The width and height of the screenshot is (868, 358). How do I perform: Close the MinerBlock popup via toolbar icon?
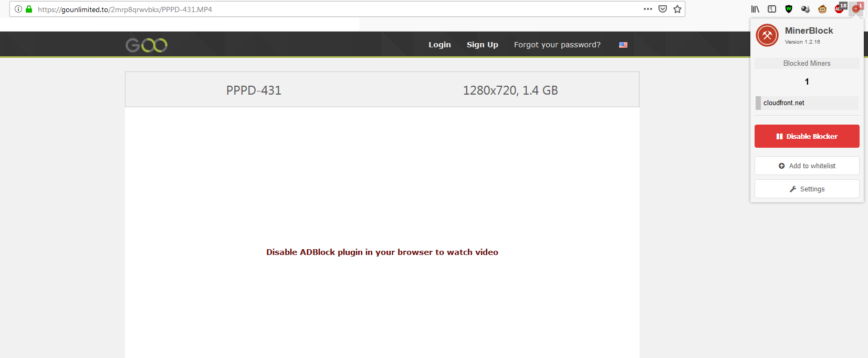856,8
